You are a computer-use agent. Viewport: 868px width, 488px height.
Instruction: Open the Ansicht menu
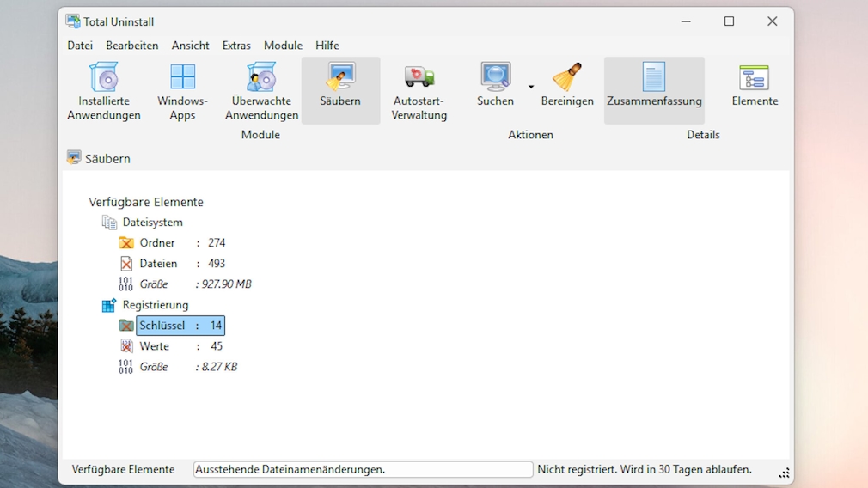point(190,46)
